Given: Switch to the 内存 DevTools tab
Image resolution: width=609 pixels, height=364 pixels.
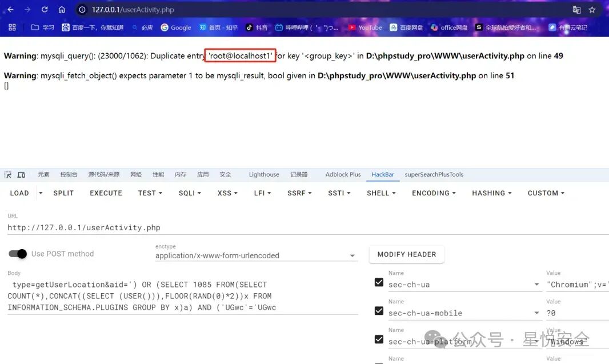Looking at the screenshot, I should 181,174.
